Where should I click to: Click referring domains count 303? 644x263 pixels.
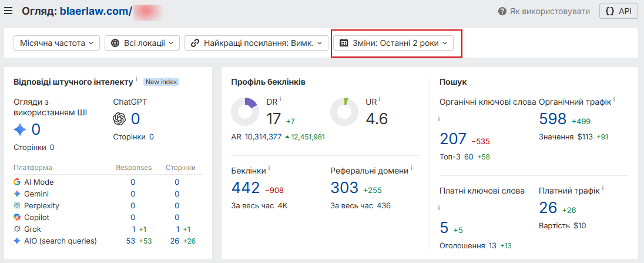[344, 188]
